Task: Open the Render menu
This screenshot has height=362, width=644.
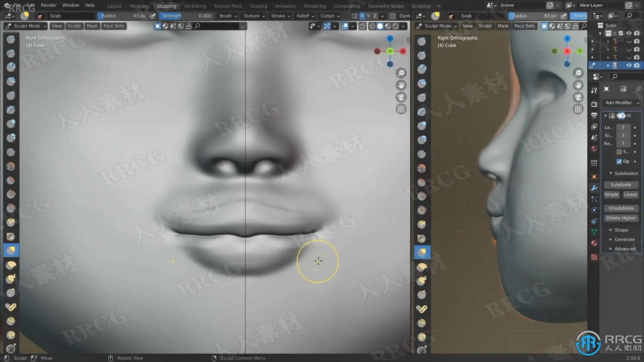Action: tap(48, 5)
